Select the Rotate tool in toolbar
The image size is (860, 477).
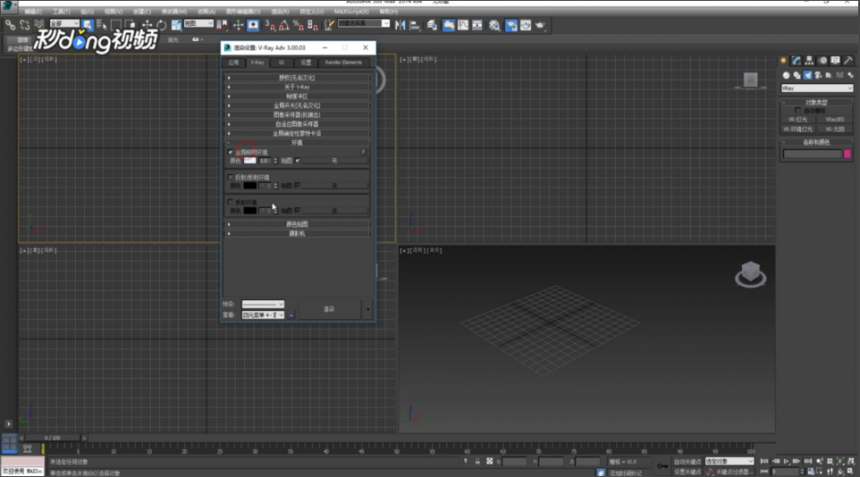pyautogui.click(x=161, y=25)
